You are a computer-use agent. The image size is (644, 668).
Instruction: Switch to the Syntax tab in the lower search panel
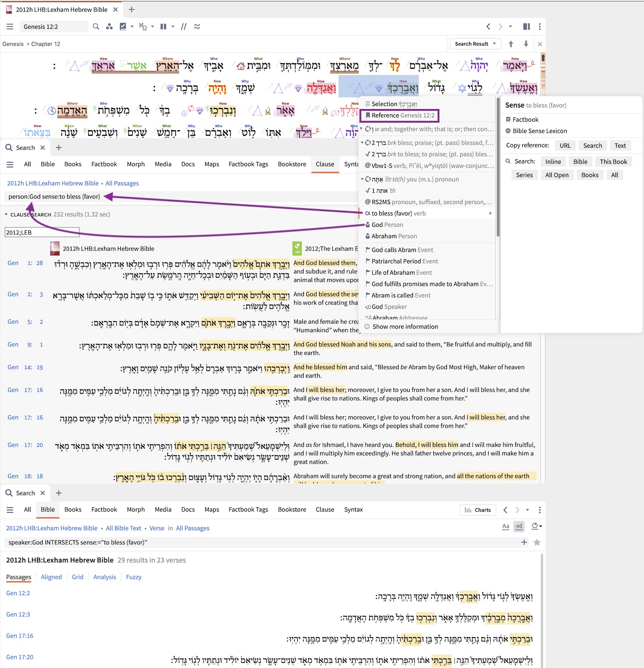pos(353,510)
